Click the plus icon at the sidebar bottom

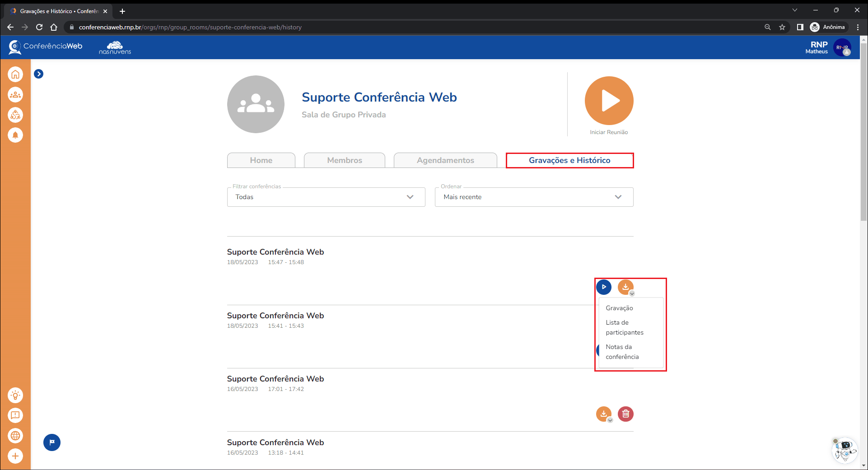(15, 456)
